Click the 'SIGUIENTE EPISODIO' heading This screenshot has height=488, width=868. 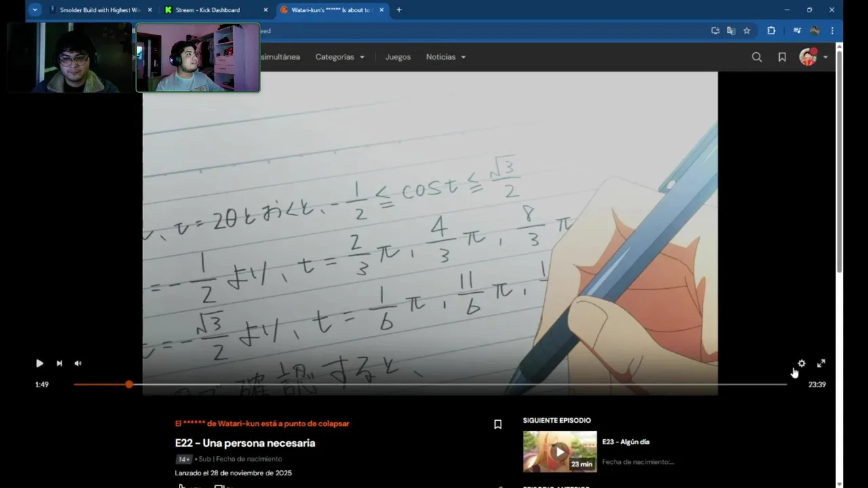click(557, 420)
